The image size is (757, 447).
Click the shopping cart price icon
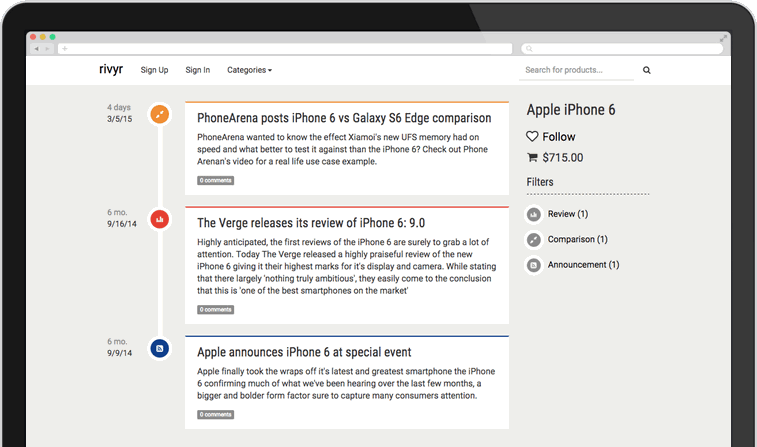pos(532,157)
